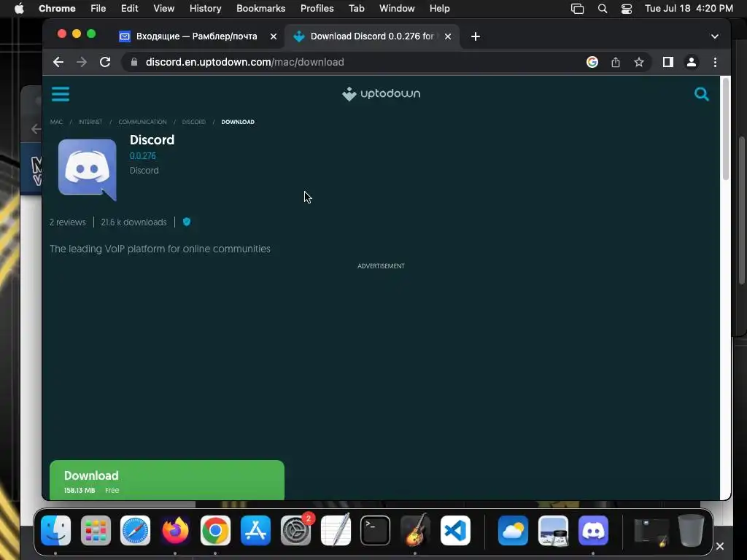Click the padlock site info icon
Viewport: 747px width, 560px height.
134,62
